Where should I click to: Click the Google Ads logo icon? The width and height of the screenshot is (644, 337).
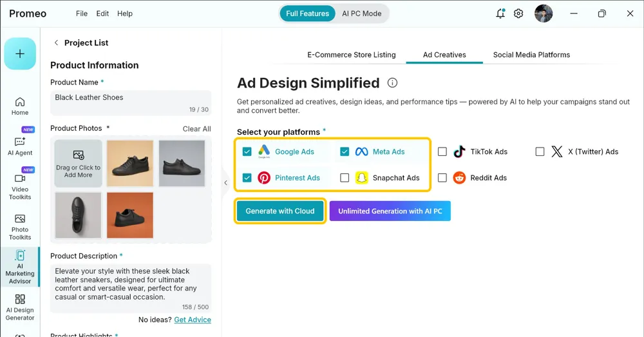tap(264, 151)
